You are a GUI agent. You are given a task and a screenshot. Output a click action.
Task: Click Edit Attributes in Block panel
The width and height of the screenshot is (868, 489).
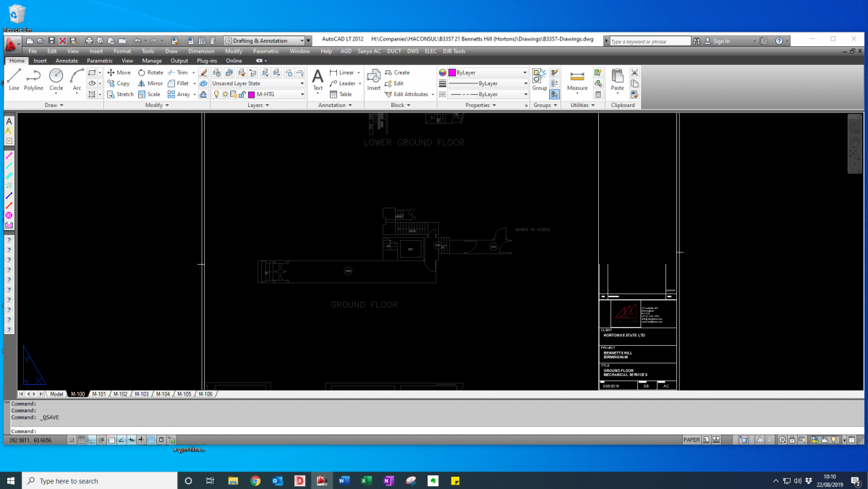click(x=410, y=94)
